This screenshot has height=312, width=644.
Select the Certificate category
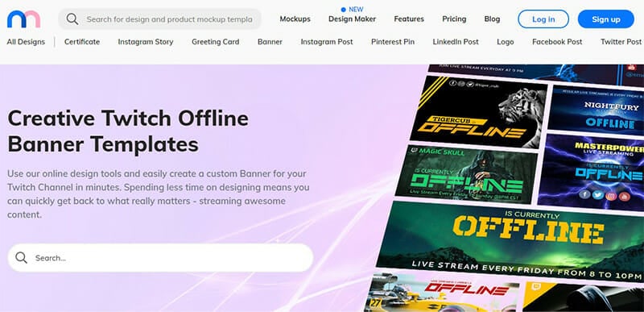(82, 41)
